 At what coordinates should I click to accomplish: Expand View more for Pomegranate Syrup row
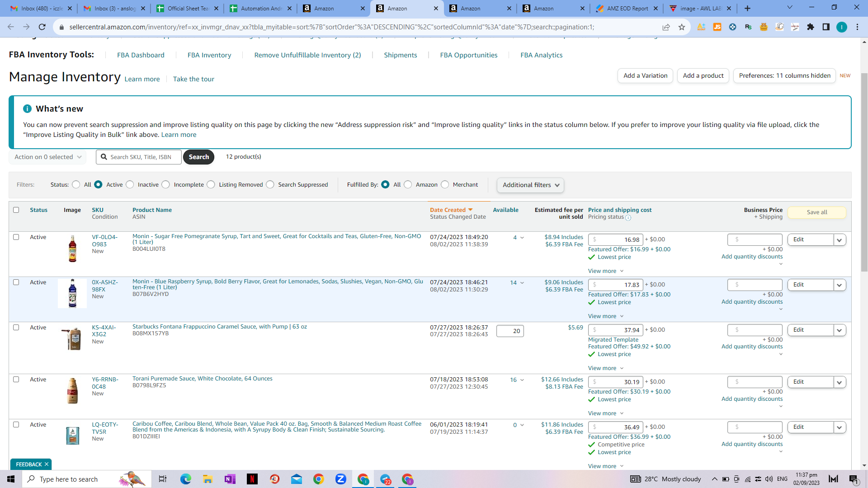tap(606, 271)
